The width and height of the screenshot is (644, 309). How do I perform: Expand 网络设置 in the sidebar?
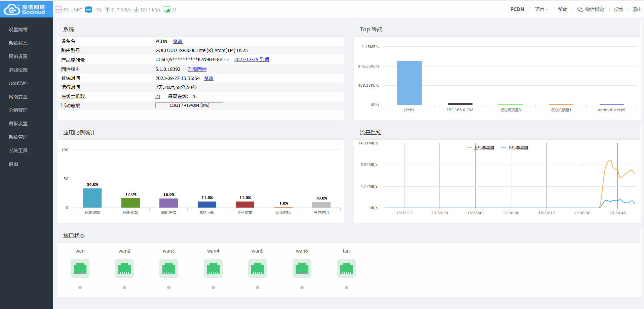[x=18, y=56]
